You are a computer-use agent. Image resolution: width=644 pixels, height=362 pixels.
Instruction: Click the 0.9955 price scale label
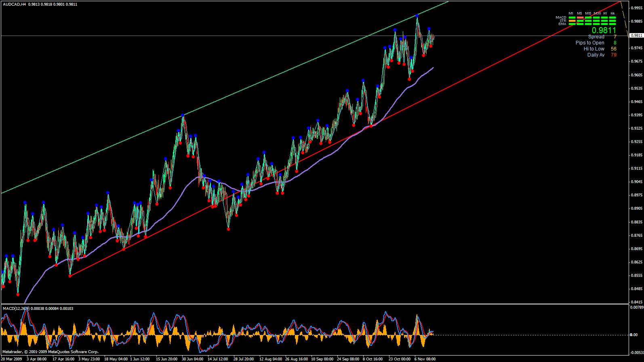click(x=637, y=8)
